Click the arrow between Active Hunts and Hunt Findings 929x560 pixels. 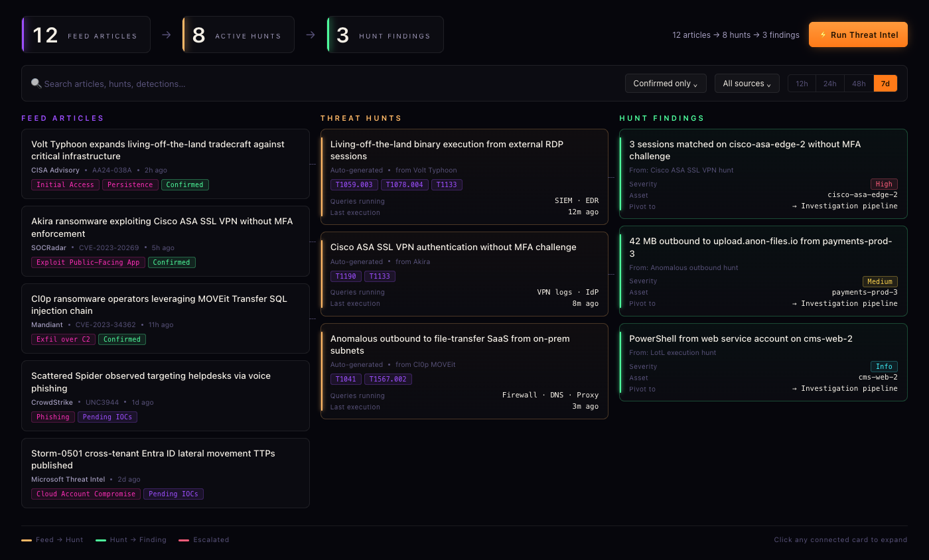pyautogui.click(x=311, y=35)
